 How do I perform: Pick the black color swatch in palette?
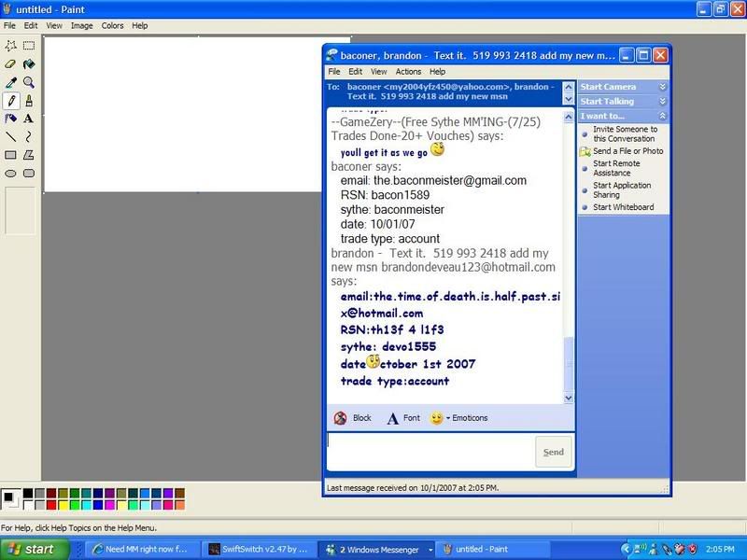click(x=28, y=494)
